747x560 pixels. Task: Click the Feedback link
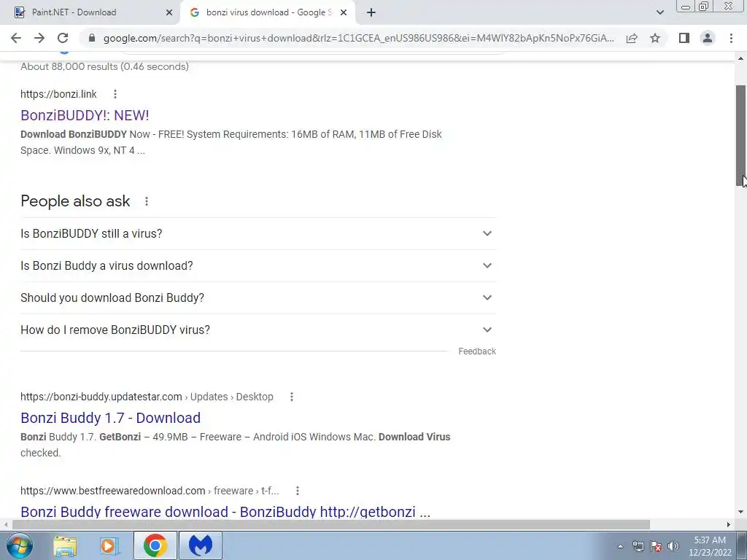477,351
